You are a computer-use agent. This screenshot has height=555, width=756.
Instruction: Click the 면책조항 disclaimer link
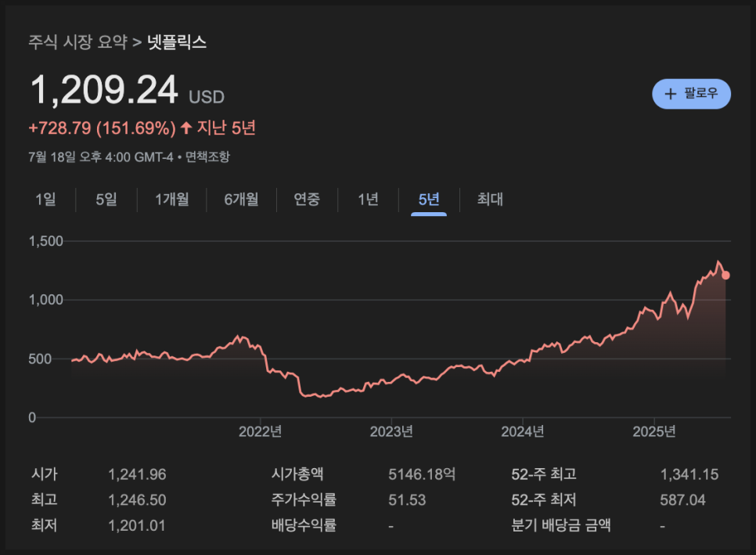[208, 157]
